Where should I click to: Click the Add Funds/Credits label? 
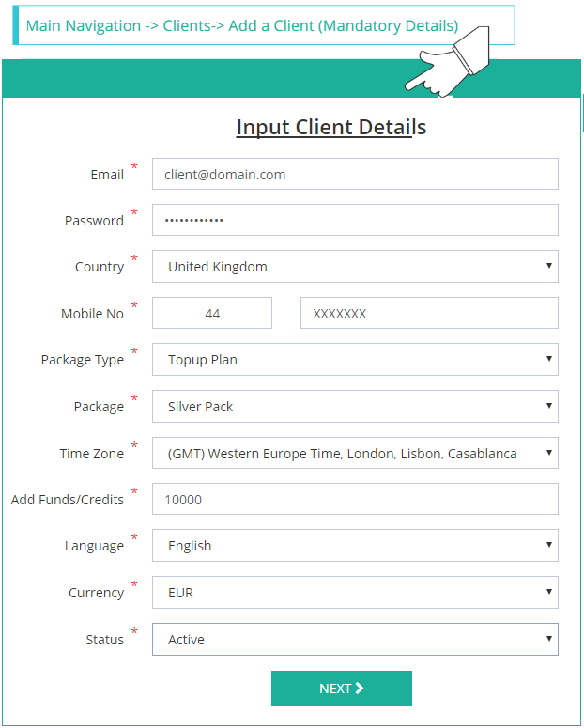68,500
